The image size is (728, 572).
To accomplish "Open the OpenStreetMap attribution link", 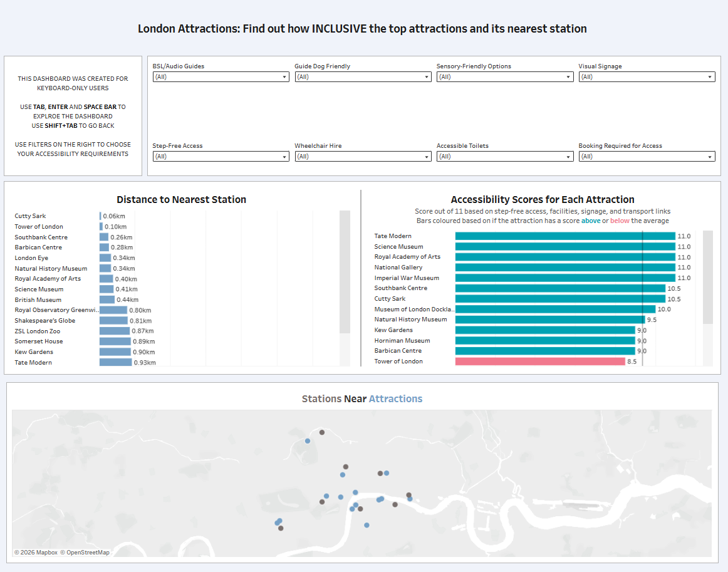I will tap(87, 553).
